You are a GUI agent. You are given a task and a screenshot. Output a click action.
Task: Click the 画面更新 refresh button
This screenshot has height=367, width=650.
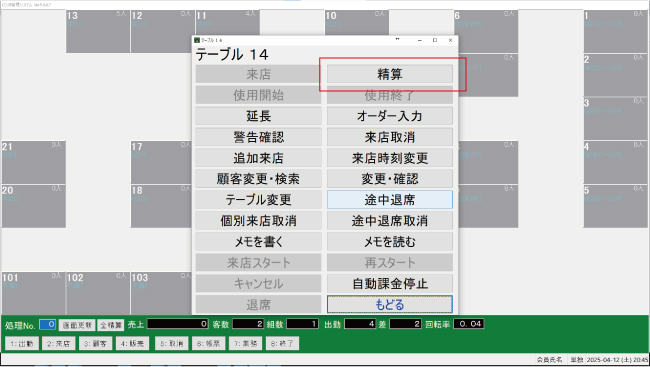point(77,325)
